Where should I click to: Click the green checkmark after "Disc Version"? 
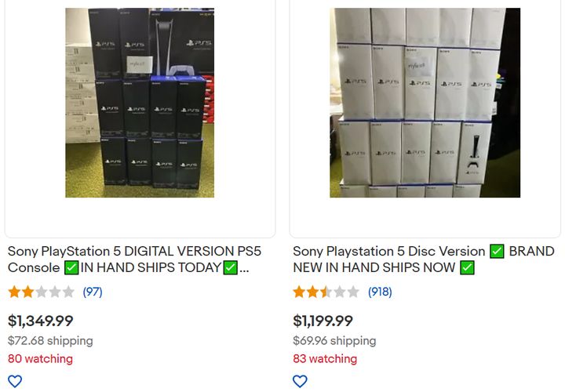(x=497, y=252)
